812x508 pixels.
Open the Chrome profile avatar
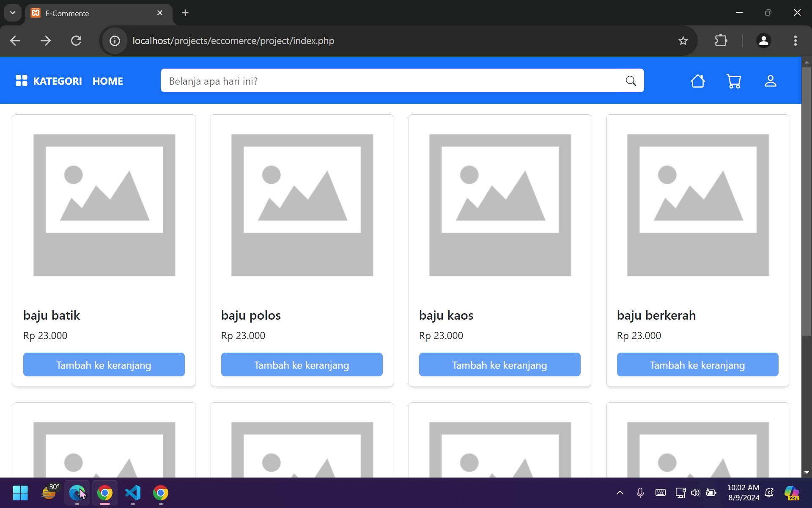763,41
